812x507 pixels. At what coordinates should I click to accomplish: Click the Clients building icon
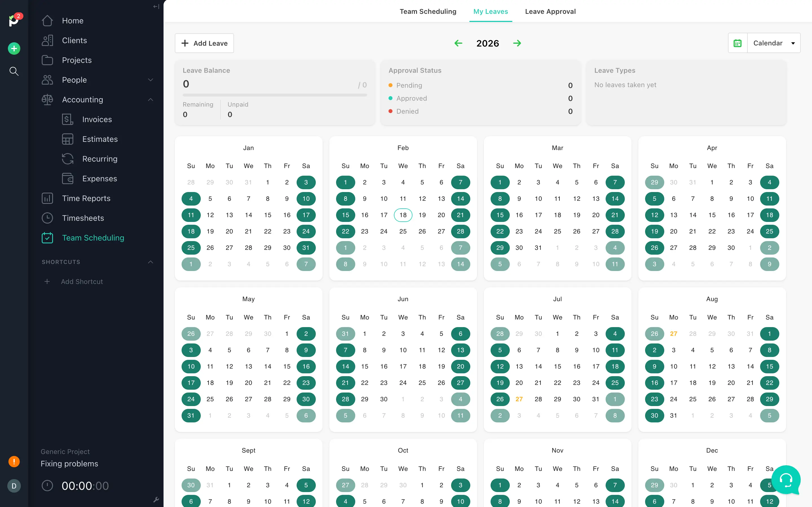click(x=47, y=41)
